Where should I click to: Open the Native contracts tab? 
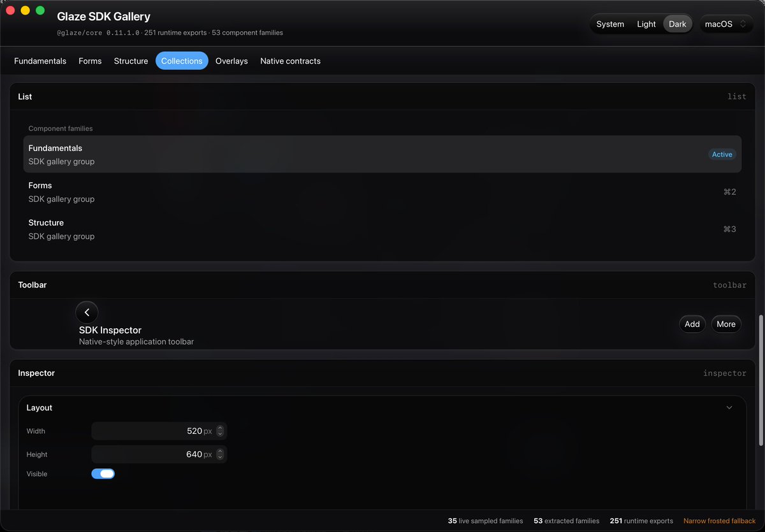[290, 61]
